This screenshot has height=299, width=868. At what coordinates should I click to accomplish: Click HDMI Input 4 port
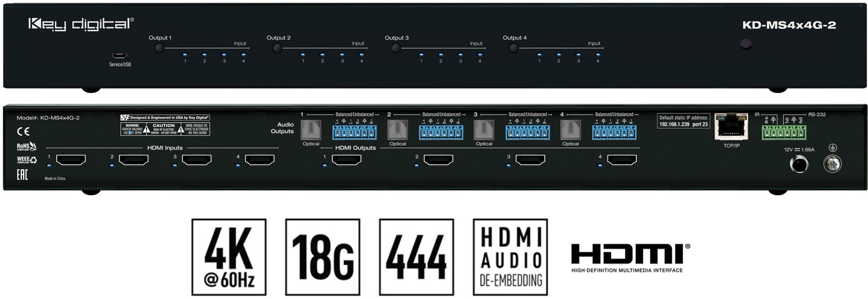click(260, 159)
